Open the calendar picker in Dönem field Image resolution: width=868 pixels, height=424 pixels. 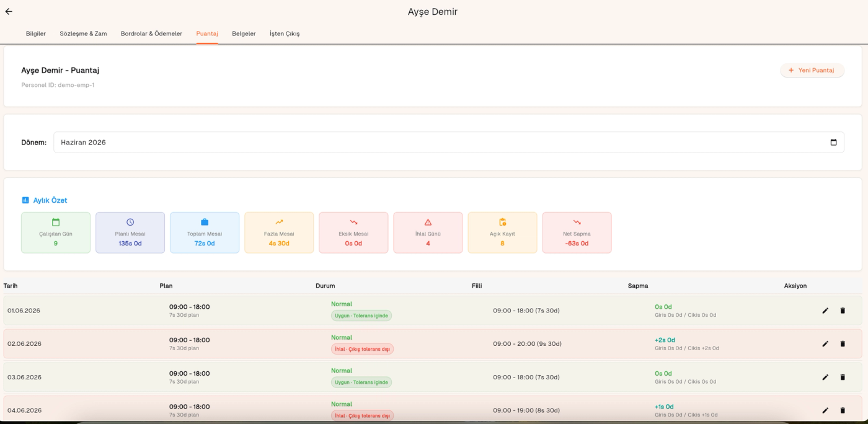833,143
